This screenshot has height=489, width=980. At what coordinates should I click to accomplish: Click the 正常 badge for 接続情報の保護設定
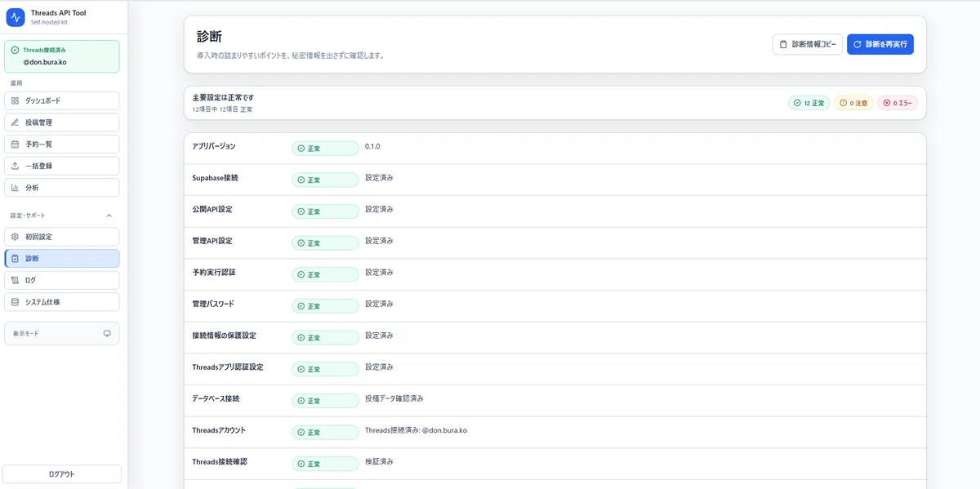pyautogui.click(x=325, y=337)
